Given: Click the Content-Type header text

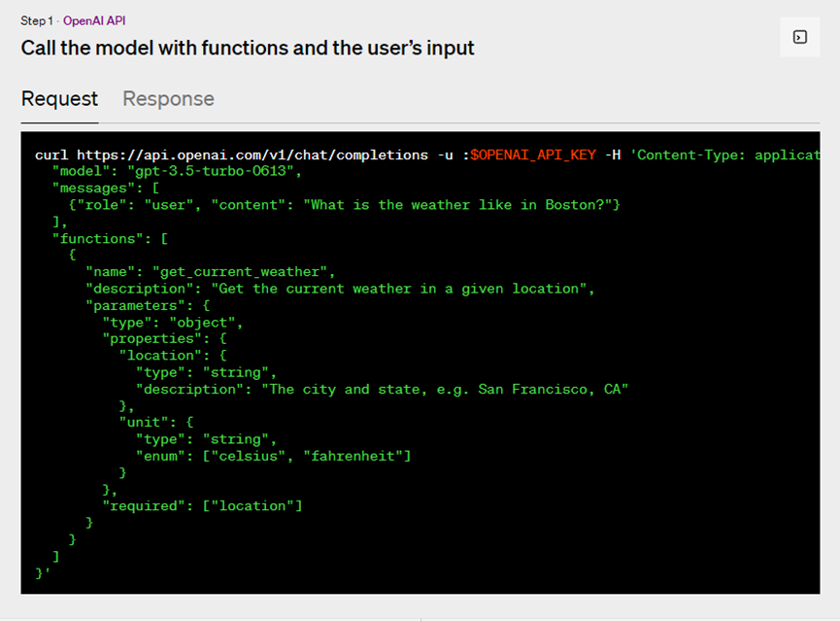Looking at the screenshot, I should coord(724,155).
